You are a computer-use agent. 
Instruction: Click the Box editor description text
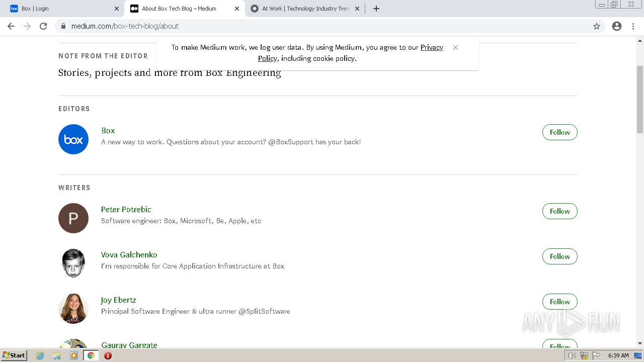(x=231, y=142)
